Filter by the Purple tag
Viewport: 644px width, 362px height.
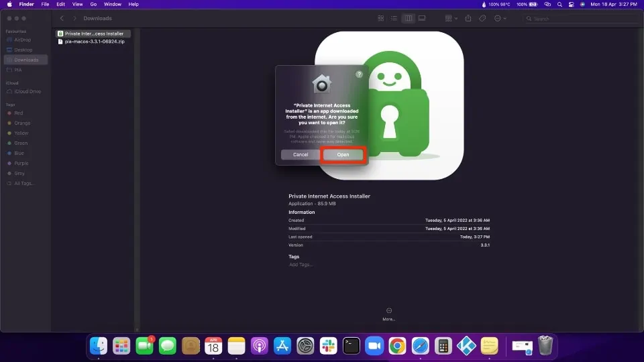(25, 164)
